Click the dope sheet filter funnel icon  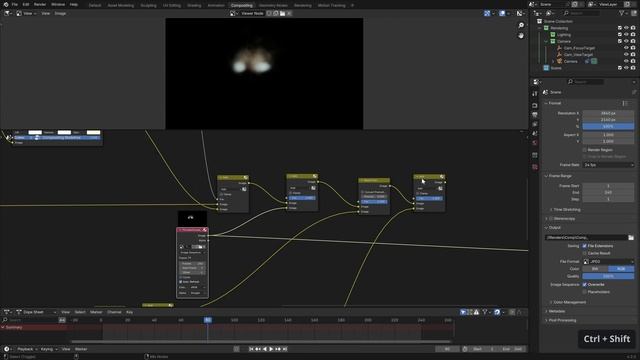(484, 312)
